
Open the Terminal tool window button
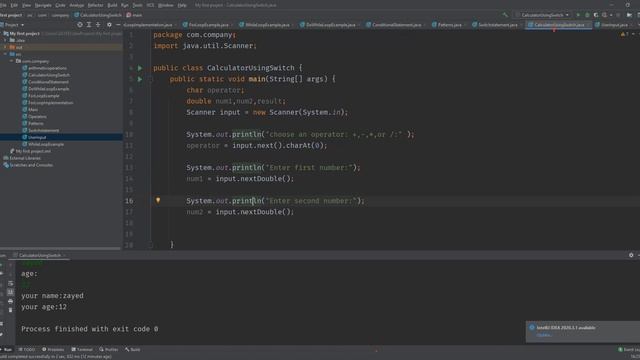[x=82, y=349]
